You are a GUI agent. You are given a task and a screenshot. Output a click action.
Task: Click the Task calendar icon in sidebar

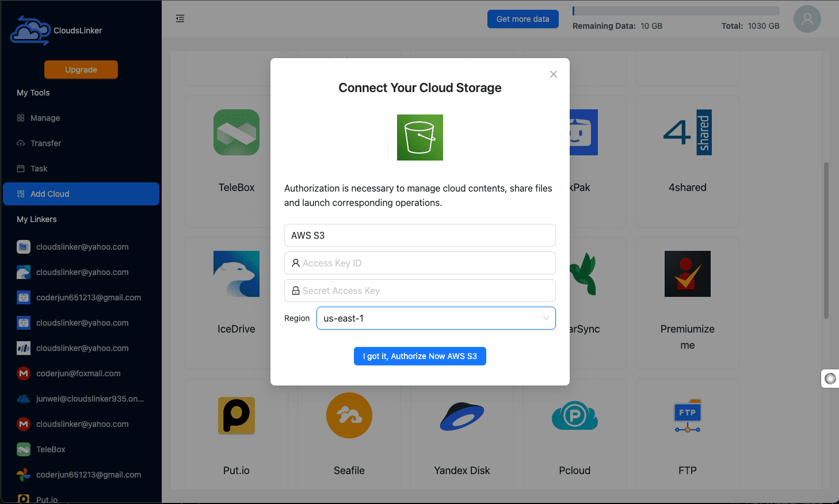tap(21, 169)
